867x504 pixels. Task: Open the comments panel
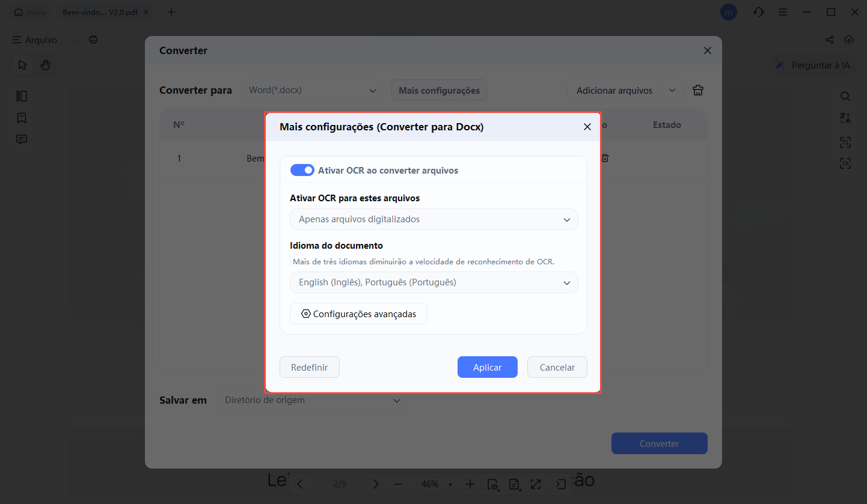22,139
